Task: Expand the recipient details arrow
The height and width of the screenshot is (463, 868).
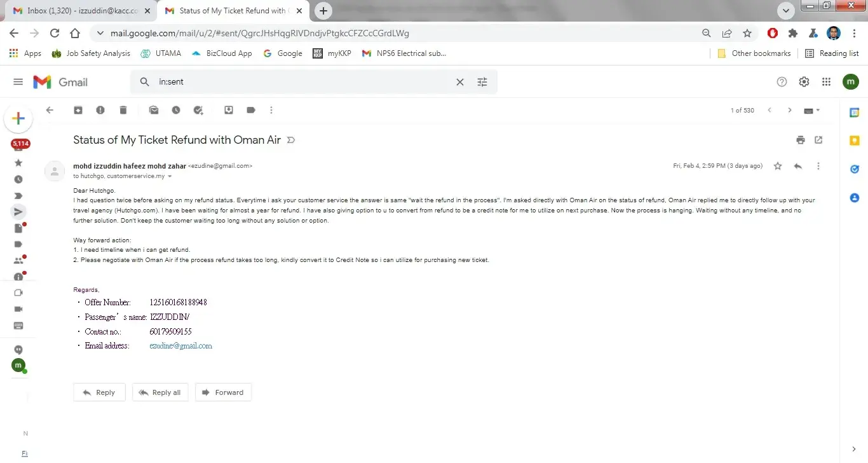Action: tap(170, 176)
